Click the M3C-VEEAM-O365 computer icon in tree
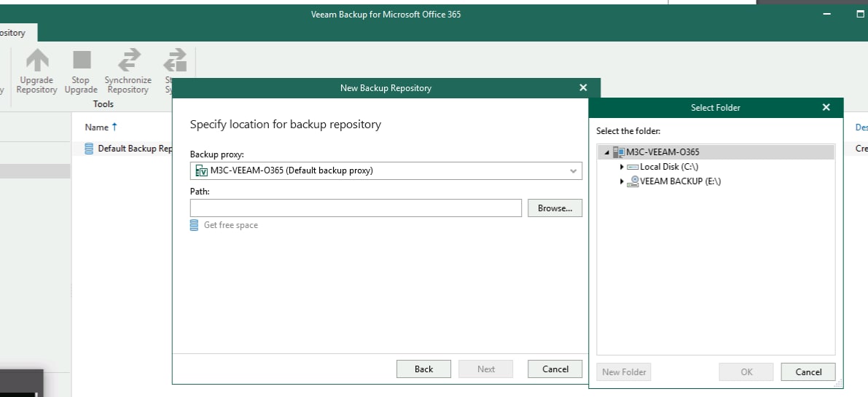 (x=619, y=152)
